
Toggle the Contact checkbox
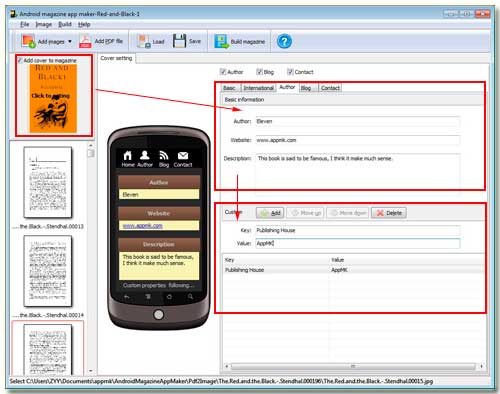point(290,72)
